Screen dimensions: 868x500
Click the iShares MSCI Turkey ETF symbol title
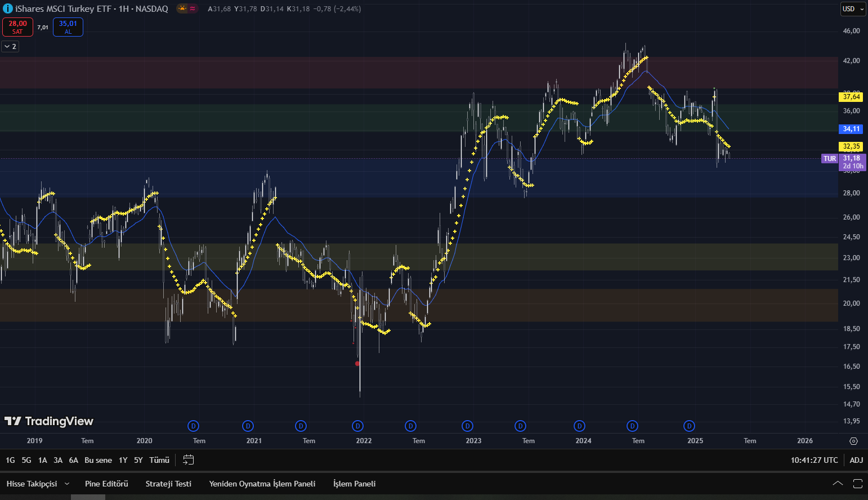click(x=92, y=8)
